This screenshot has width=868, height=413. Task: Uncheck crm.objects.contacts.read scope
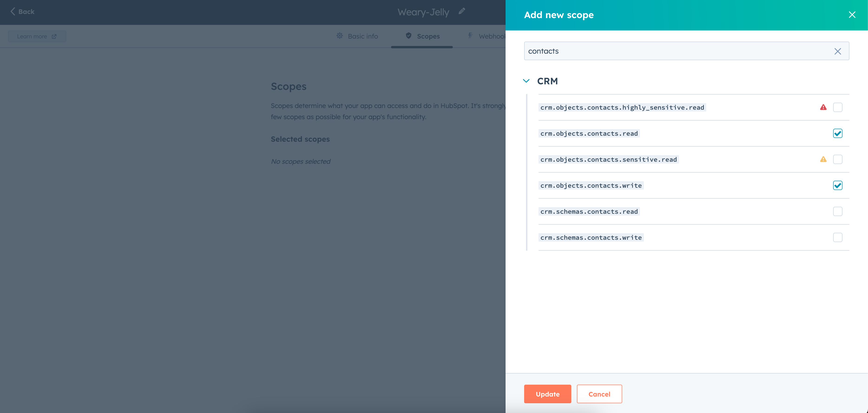(838, 133)
